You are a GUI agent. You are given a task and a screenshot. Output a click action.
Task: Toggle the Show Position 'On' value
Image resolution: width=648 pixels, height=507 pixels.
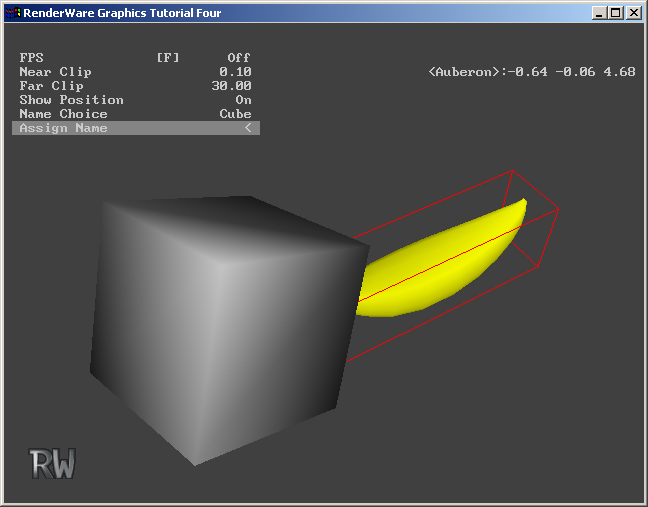point(243,100)
